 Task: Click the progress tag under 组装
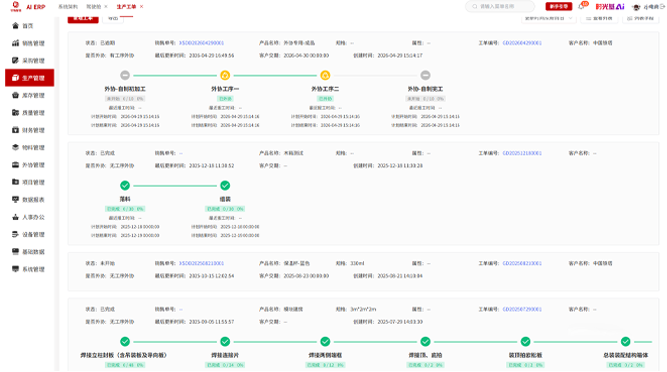click(x=225, y=209)
